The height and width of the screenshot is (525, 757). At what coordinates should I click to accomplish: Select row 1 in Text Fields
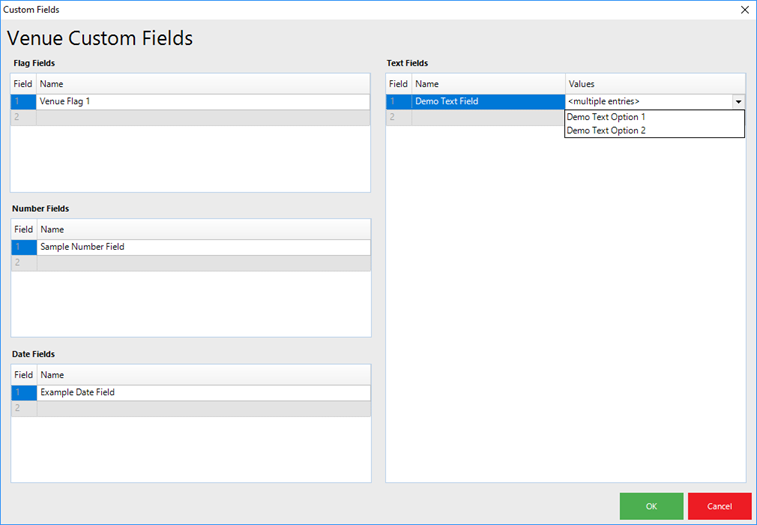398,102
